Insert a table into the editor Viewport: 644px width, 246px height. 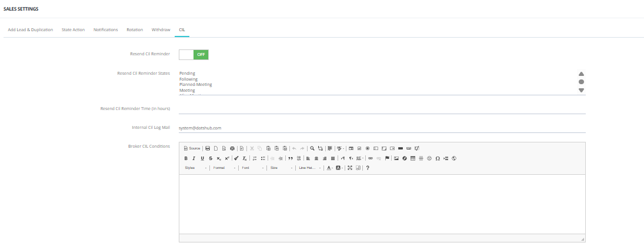[413, 158]
